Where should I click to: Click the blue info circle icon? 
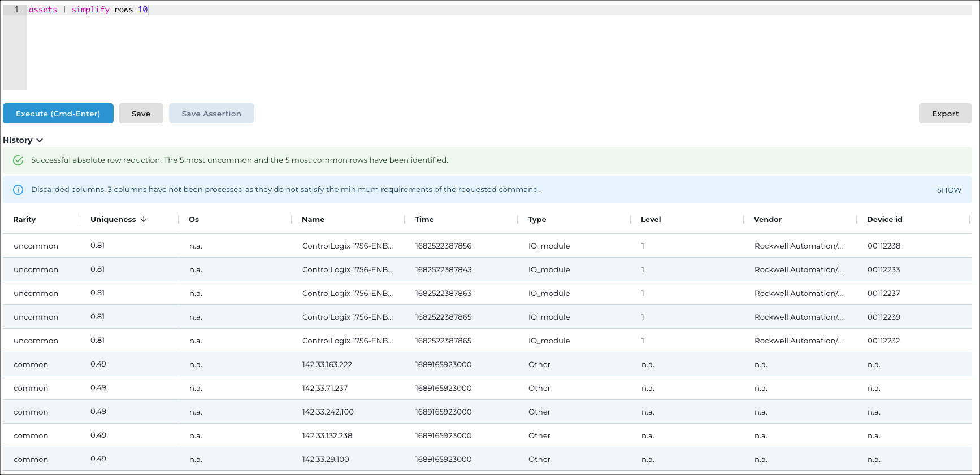[18, 190]
